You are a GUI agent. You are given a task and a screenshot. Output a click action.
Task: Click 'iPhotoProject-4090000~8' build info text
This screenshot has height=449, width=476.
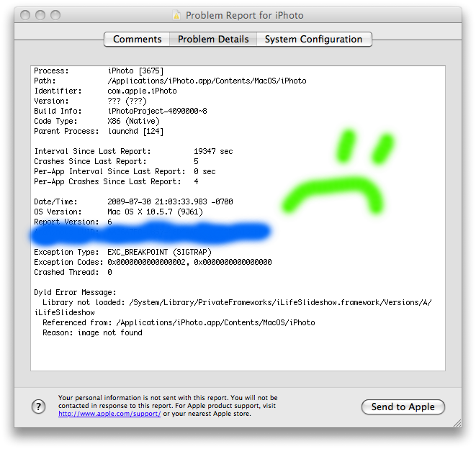(157, 111)
